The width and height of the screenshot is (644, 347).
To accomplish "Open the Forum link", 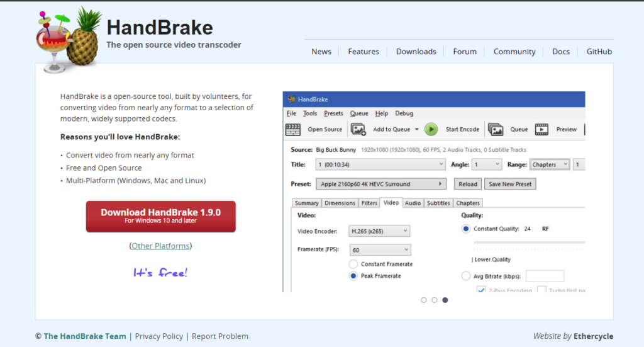I will tap(465, 52).
